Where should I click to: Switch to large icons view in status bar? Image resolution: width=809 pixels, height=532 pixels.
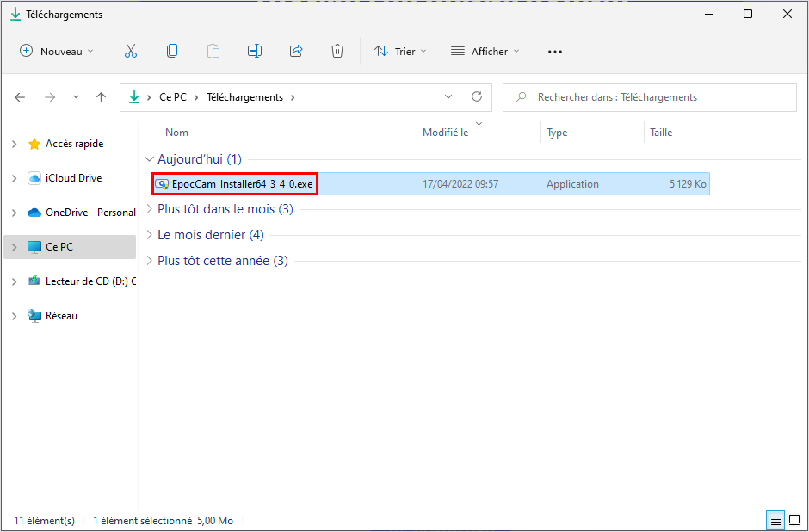pyautogui.click(x=794, y=520)
